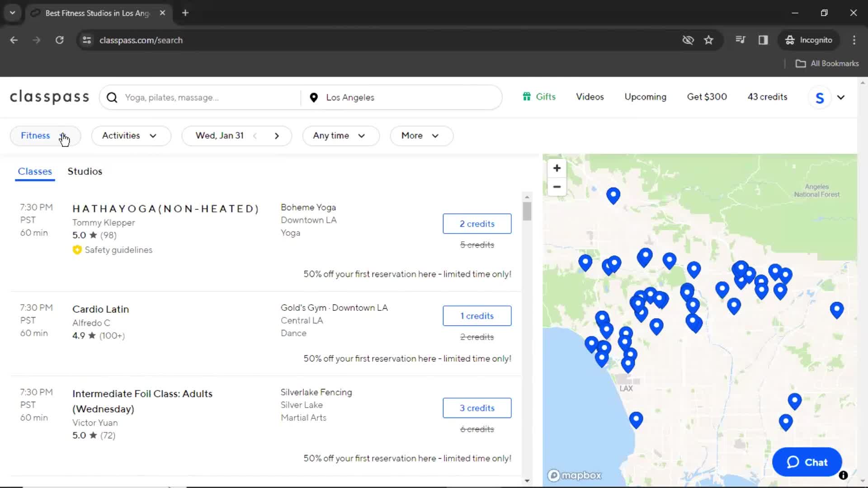
Task: Close the Best Fitness Studios tab
Action: (x=162, y=13)
